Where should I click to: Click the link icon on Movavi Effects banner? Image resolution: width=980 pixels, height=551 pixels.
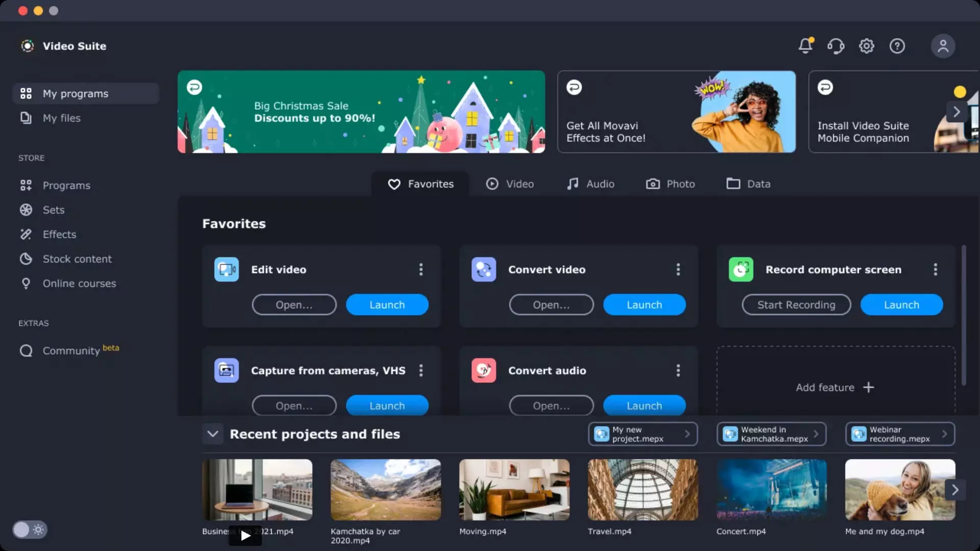pyautogui.click(x=574, y=87)
